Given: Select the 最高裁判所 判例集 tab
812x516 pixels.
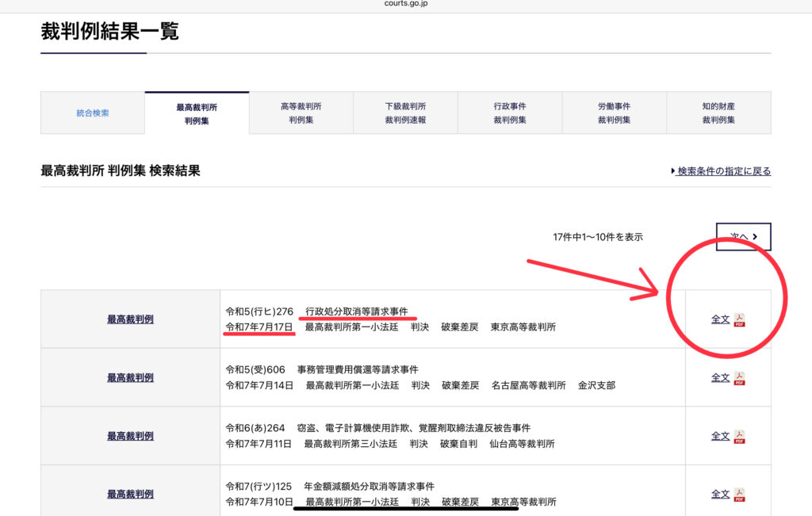Looking at the screenshot, I should click(197, 113).
